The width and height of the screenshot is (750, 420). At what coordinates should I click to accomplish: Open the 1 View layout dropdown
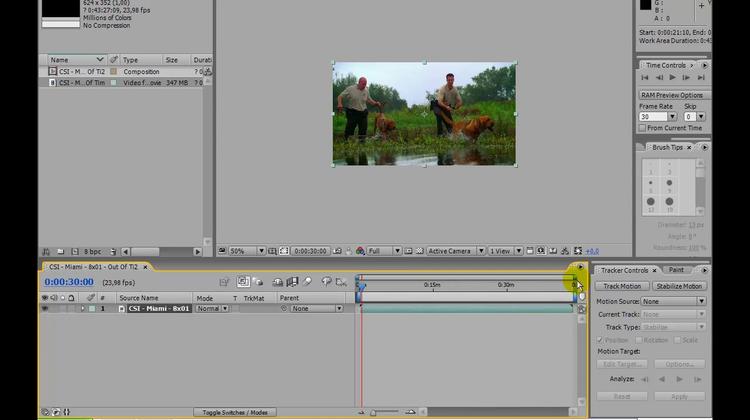pos(505,251)
